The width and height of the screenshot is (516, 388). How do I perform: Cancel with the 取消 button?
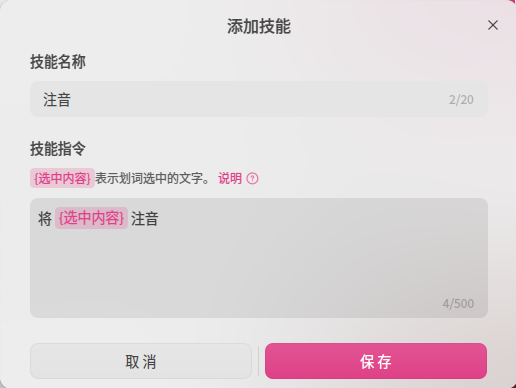coord(141,361)
